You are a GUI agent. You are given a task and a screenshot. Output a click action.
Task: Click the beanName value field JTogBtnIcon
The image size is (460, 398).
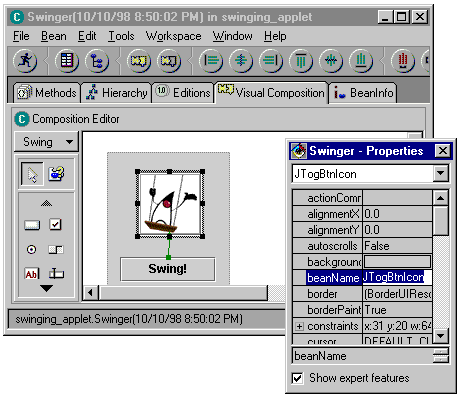coord(397,277)
